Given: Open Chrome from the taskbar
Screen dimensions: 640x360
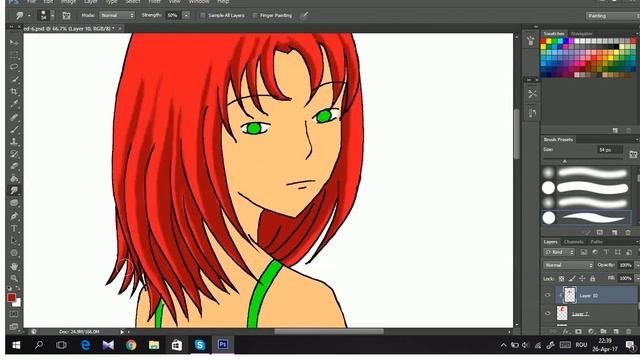Looking at the screenshot, I should [131, 345].
